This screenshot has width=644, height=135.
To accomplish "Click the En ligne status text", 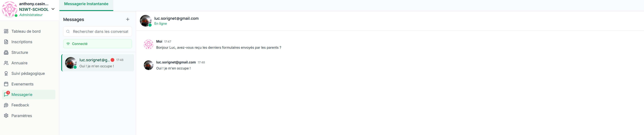I will pyautogui.click(x=160, y=23).
